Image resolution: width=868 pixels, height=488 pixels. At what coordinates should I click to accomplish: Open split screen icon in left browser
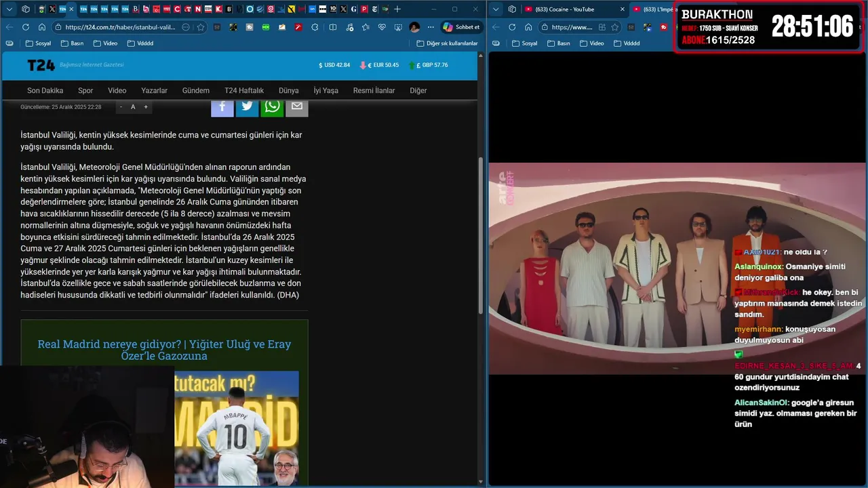click(332, 27)
